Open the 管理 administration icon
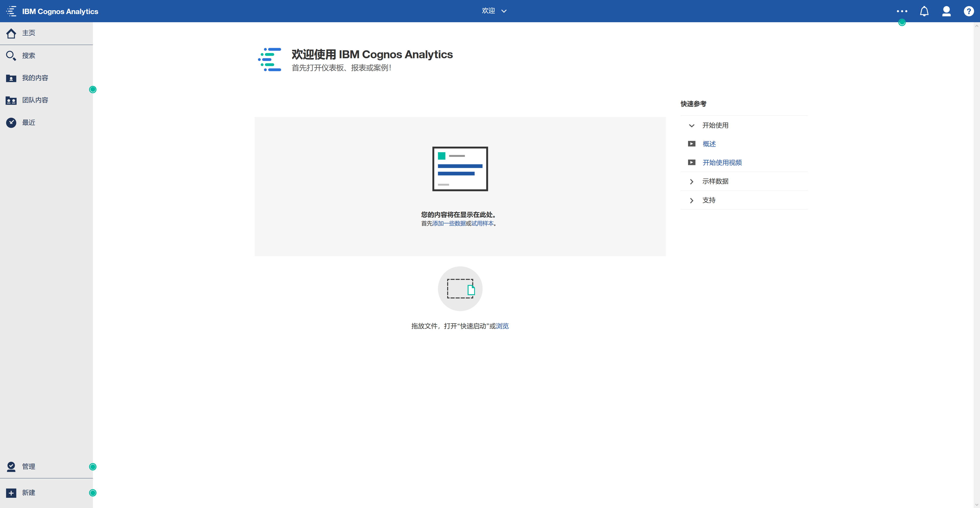The image size is (980, 508). (x=11, y=466)
